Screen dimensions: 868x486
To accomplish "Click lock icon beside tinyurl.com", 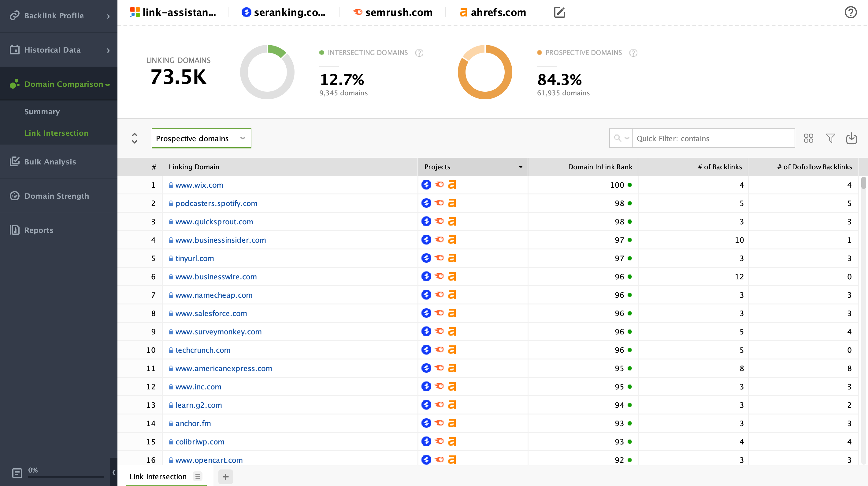I will 171,258.
